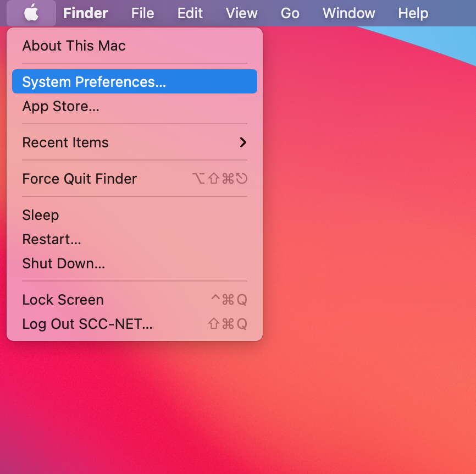Screen dimensions: 476x474
Task: Expand the Recent Items submenu
Action: pos(135,142)
